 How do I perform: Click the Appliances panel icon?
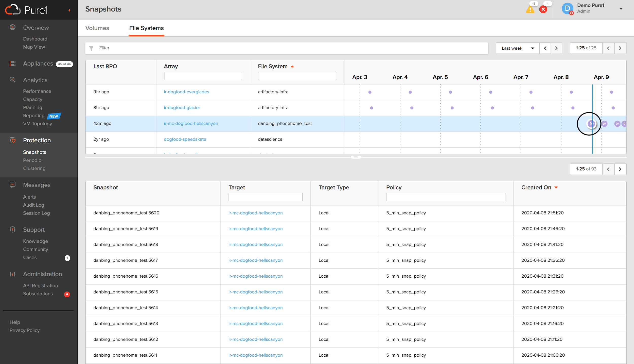coord(12,64)
